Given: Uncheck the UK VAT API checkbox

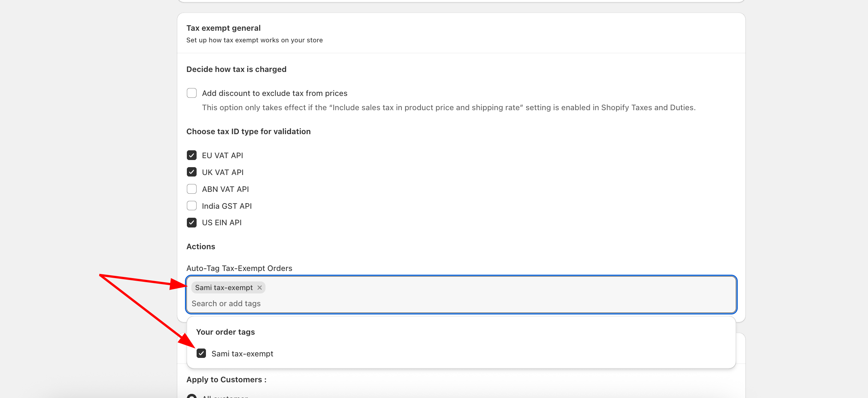Looking at the screenshot, I should (x=192, y=172).
